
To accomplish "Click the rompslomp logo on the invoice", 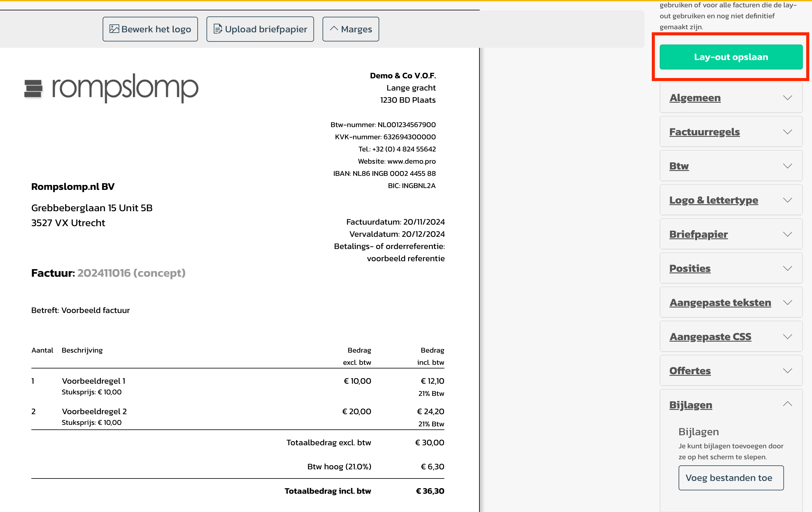I will (x=111, y=88).
